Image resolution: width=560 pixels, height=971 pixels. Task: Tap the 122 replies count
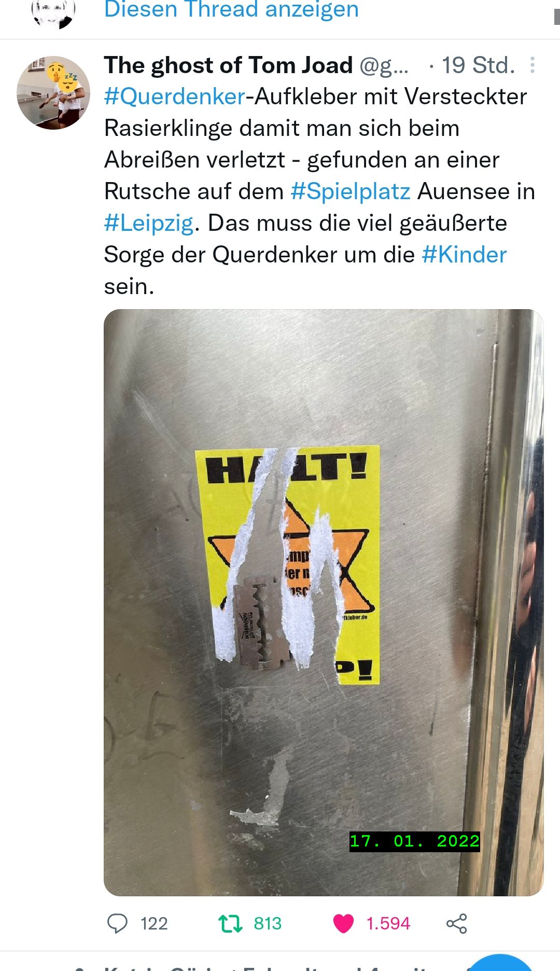pyautogui.click(x=154, y=923)
